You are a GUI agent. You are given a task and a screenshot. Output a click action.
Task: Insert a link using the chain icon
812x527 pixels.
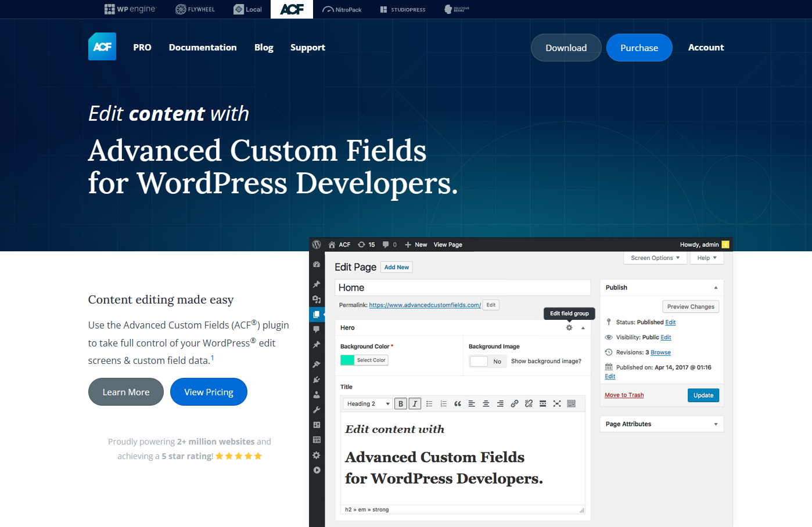pos(515,403)
